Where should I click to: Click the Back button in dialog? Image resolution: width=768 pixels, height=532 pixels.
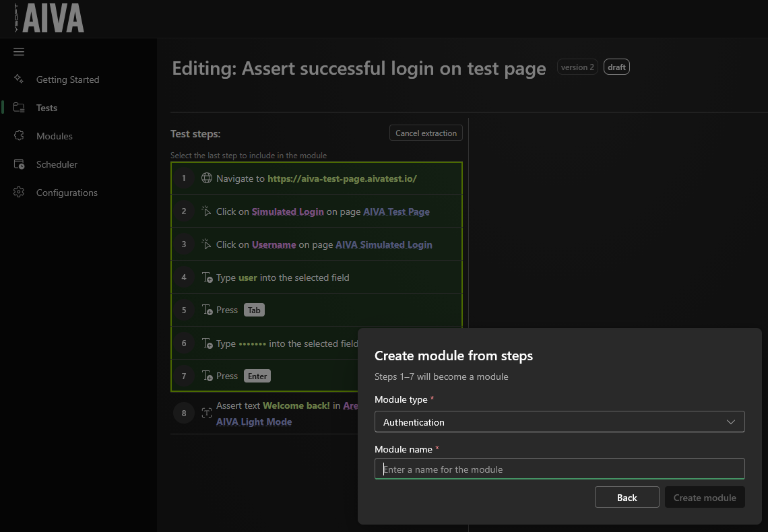coord(627,497)
